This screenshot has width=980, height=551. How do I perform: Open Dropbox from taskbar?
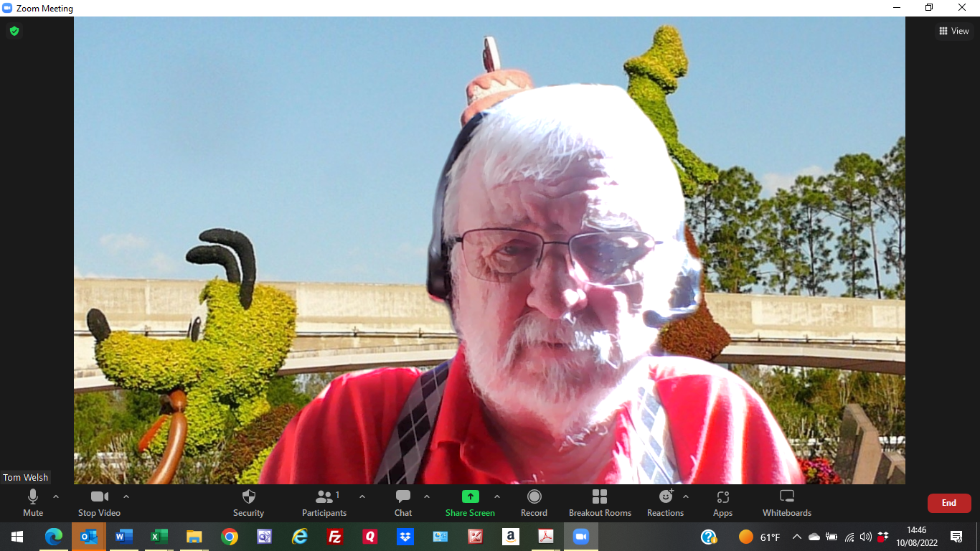coord(405,537)
